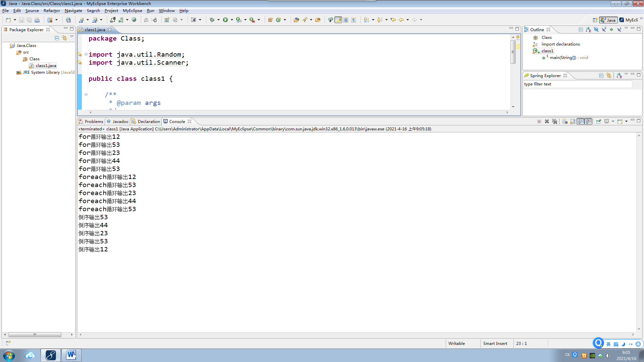Viewport: 644px width, 362px height.
Task: Click the Debug bug icon
Action: [212, 20]
